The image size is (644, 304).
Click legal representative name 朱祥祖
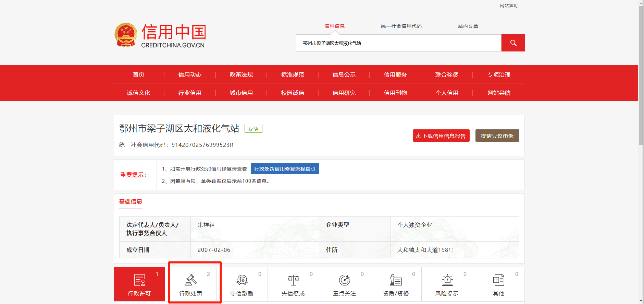(x=206, y=225)
